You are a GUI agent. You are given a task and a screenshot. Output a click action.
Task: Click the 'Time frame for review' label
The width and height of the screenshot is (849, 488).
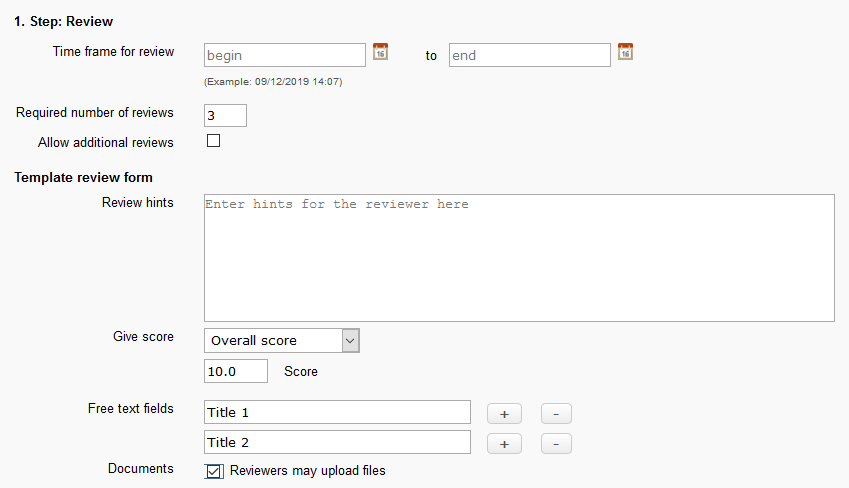click(113, 52)
